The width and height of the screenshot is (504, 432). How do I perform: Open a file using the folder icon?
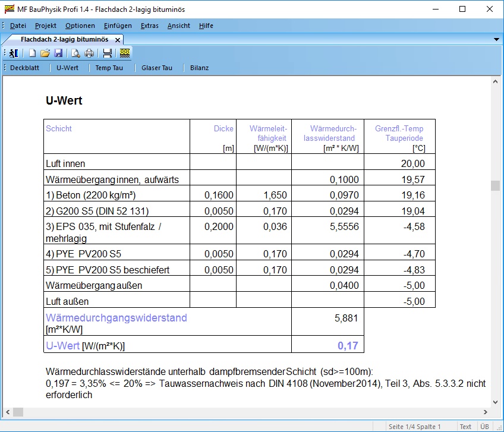coord(45,53)
